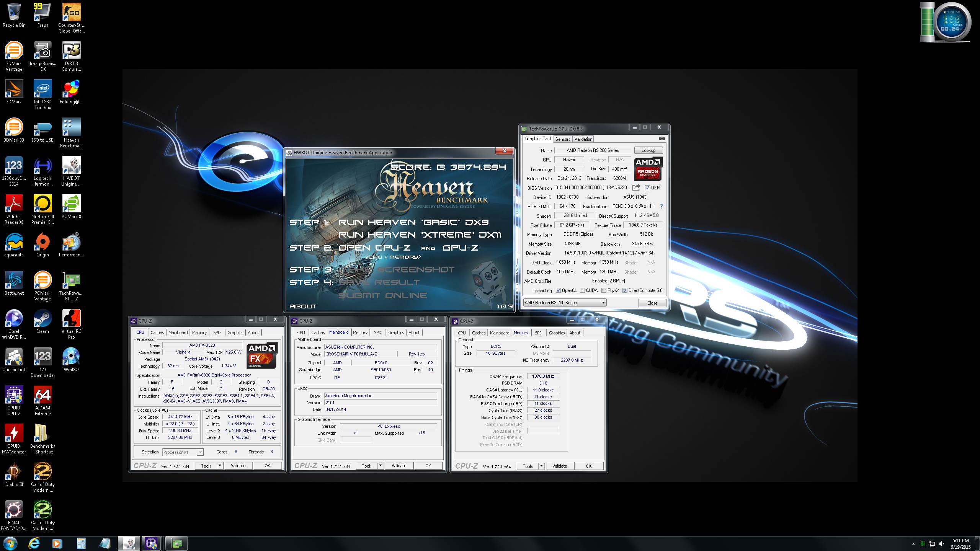Launch aquasuite desktop icon

(x=14, y=245)
